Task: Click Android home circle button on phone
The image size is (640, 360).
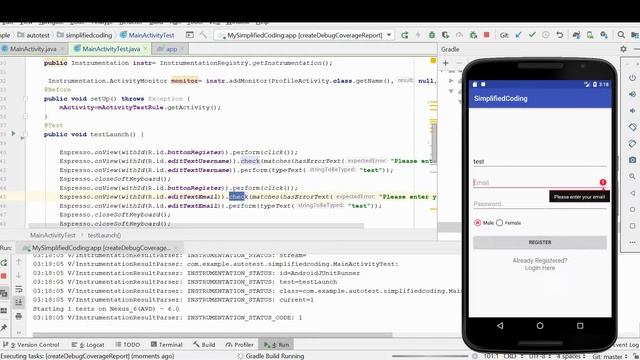Action: pyautogui.click(x=540, y=326)
